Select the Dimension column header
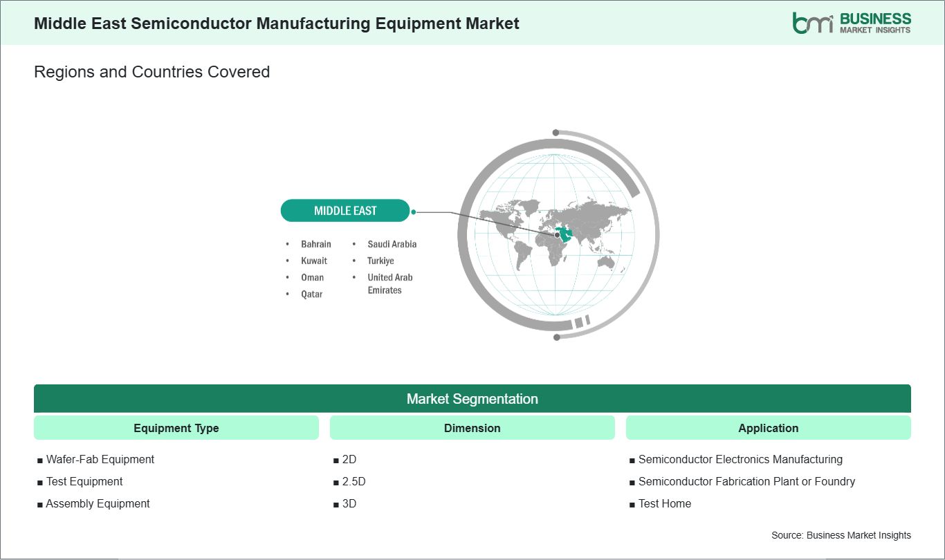 pyautogui.click(x=472, y=428)
